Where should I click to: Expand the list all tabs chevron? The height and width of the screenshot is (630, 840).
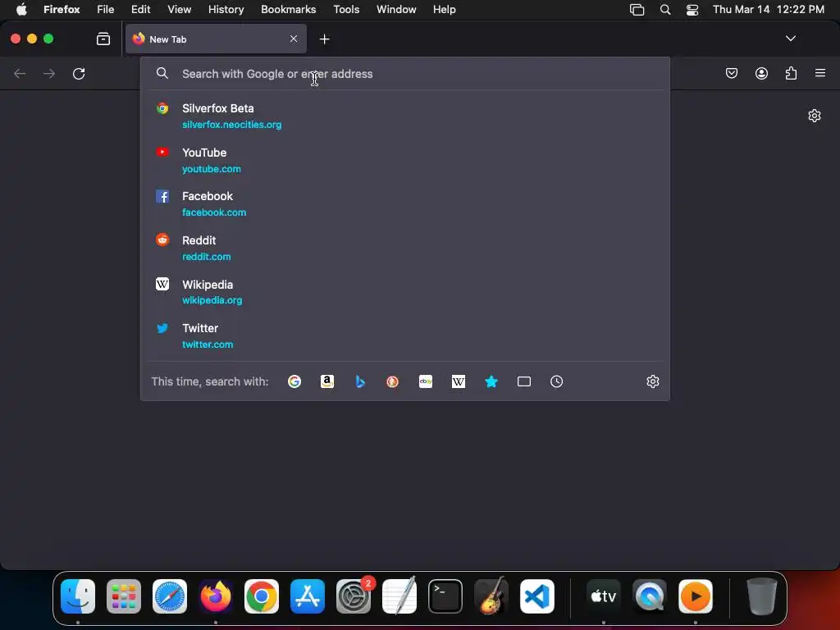tap(790, 39)
